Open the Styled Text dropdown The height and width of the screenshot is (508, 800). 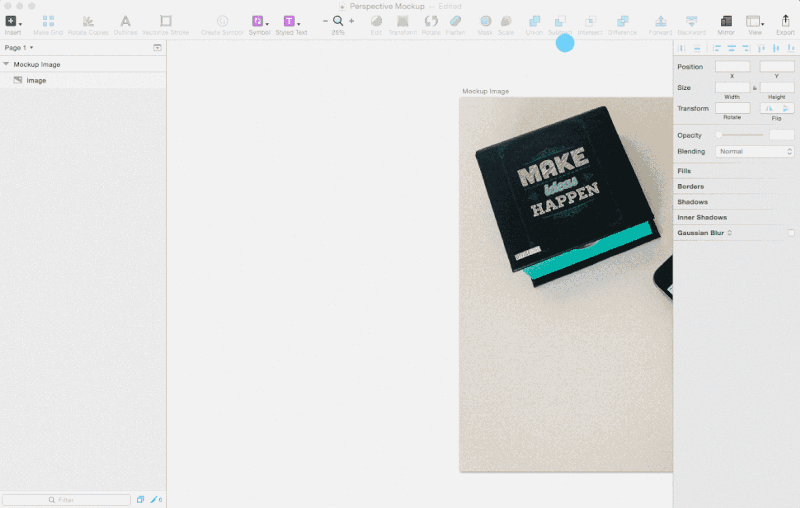(292, 21)
